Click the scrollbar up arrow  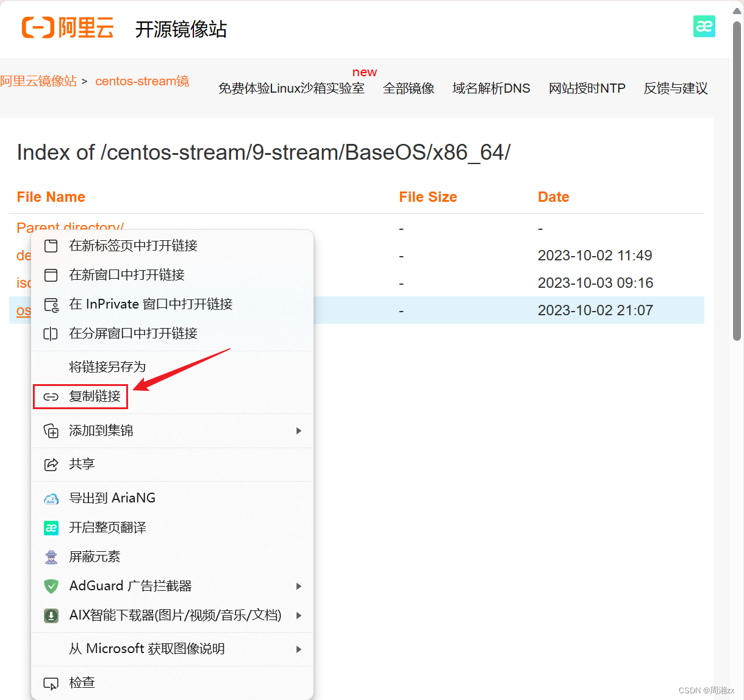click(x=737, y=10)
